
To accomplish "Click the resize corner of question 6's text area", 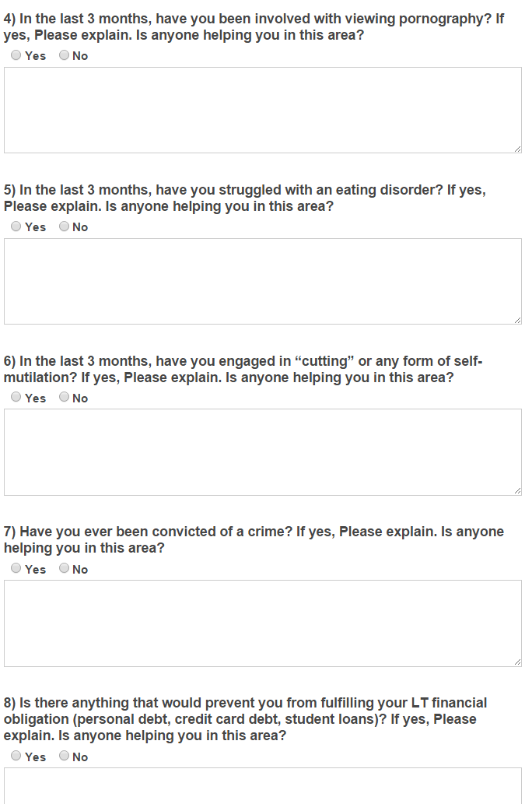I will point(517,491).
